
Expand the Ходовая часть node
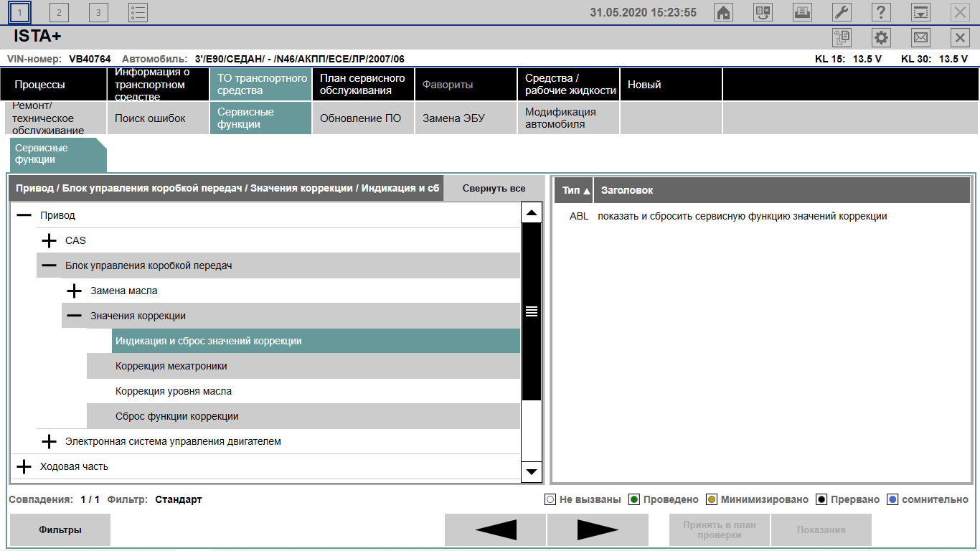click(x=24, y=466)
